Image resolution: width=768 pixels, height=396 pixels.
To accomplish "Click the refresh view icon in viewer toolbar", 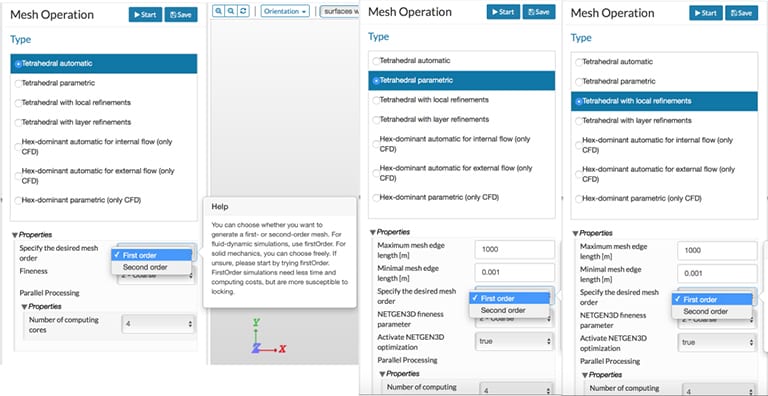I will click(243, 11).
